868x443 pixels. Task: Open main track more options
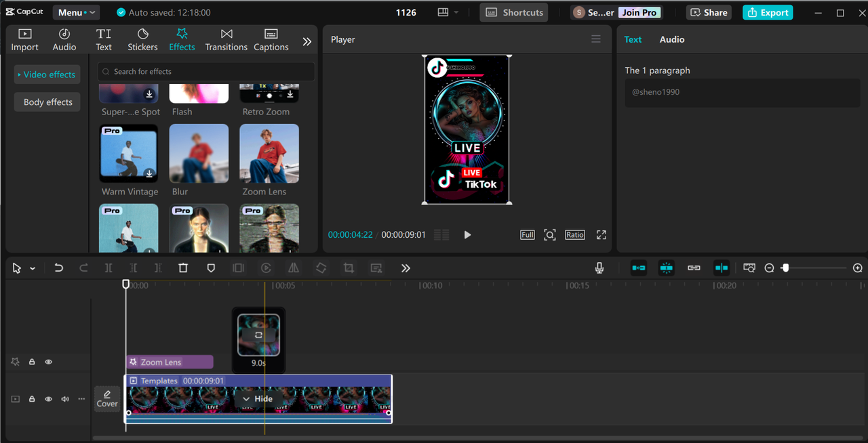[x=82, y=399]
